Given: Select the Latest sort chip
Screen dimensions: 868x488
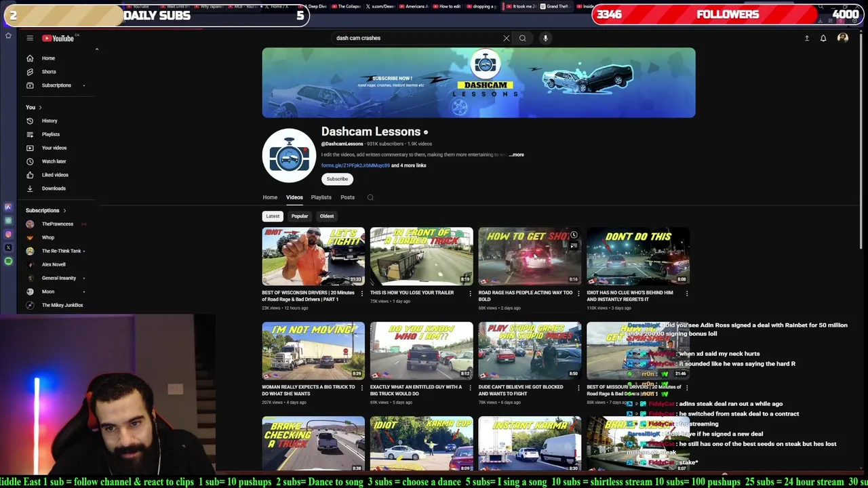Looking at the screenshot, I should point(273,216).
